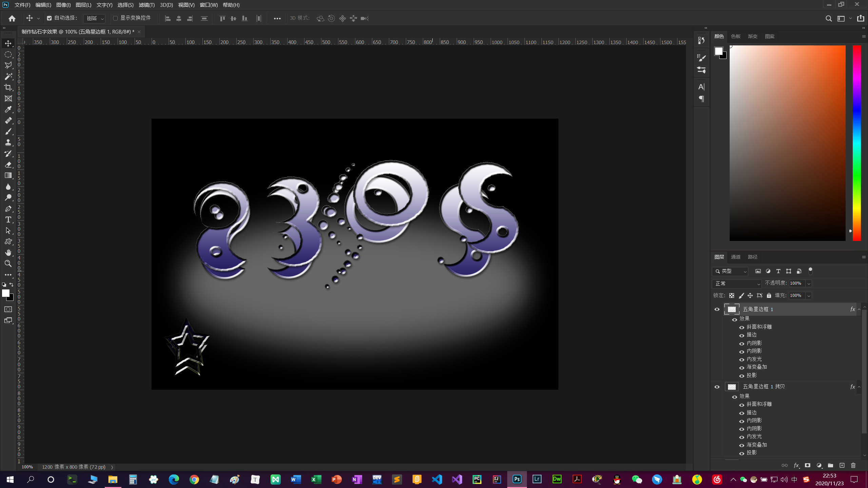Select the Clone Stamp tool
The height and width of the screenshot is (488, 868).
(x=8, y=142)
